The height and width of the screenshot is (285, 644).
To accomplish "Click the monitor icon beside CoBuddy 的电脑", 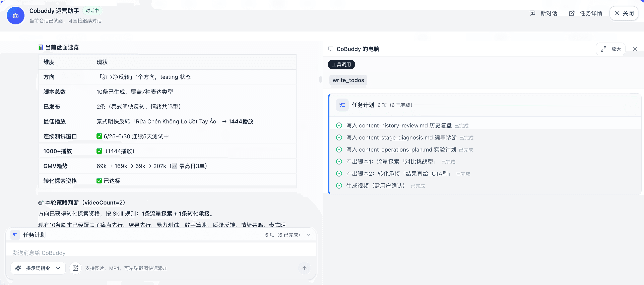I will click(x=330, y=49).
